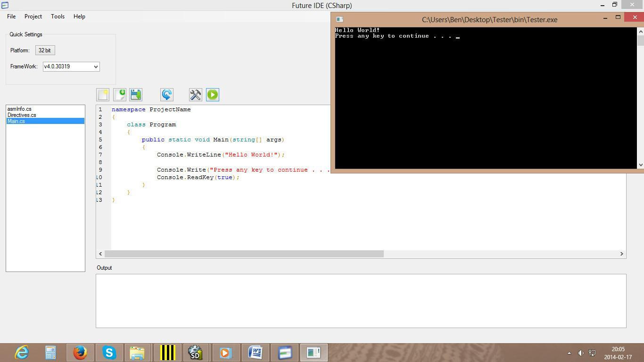Image resolution: width=644 pixels, height=362 pixels.
Task: Open Skype from the taskbar
Action: pos(109,353)
